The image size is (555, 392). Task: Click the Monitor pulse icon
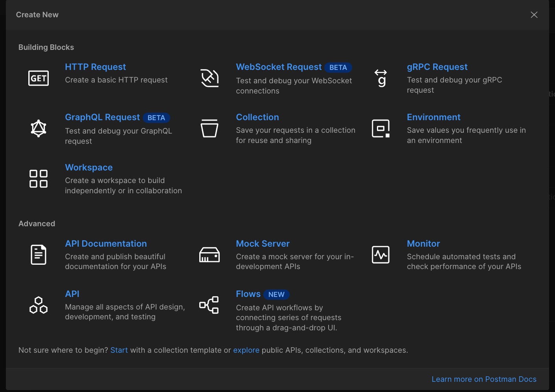pos(380,255)
